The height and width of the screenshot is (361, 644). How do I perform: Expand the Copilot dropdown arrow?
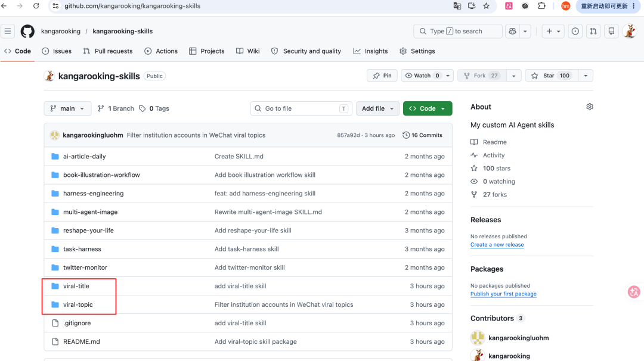(525, 31)
